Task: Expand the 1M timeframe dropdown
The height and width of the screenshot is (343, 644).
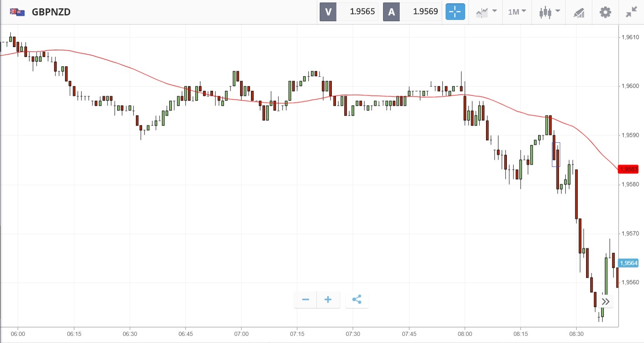Action: click(x=517, y=12)
